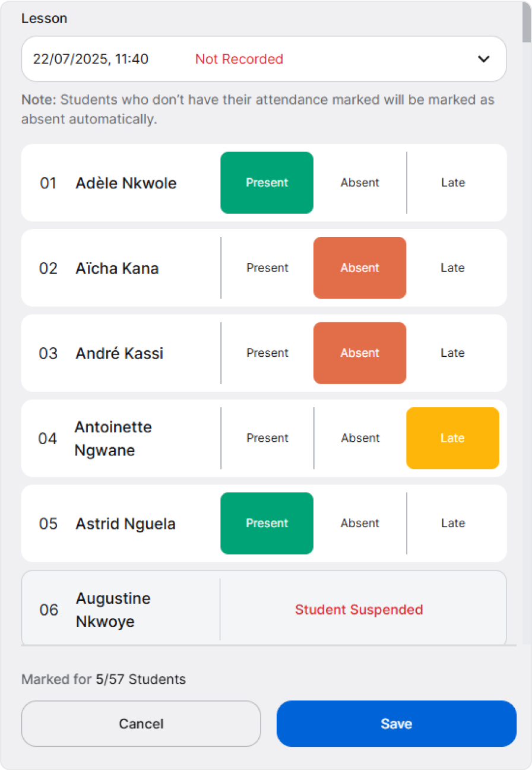Set Antoinette Ngwane to Present

coord(267,438)
